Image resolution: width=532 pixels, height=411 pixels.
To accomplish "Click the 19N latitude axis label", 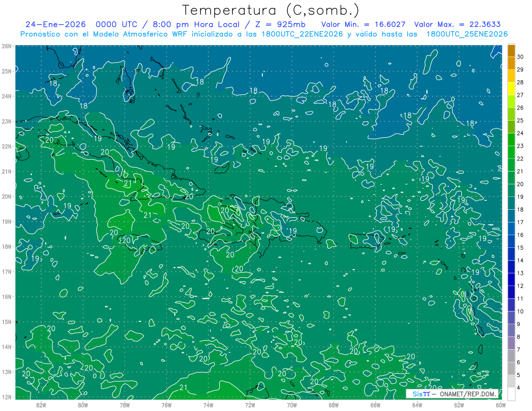I will pyautogui.click(x=7, y=221).
